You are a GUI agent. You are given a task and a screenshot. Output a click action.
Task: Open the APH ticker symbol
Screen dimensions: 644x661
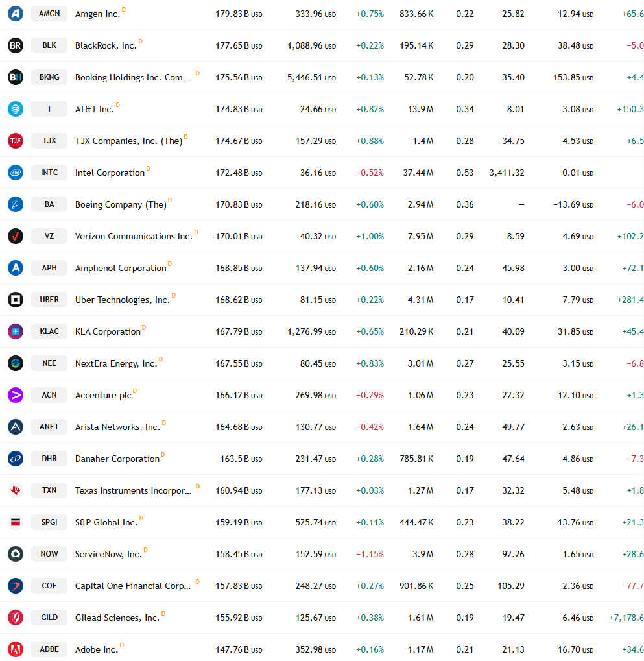click(49, 268)
